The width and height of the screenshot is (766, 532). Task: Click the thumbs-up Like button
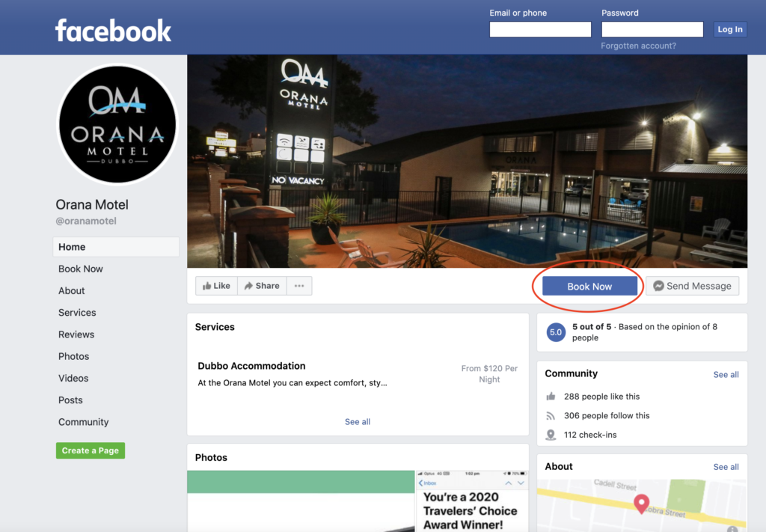(216, 286)
